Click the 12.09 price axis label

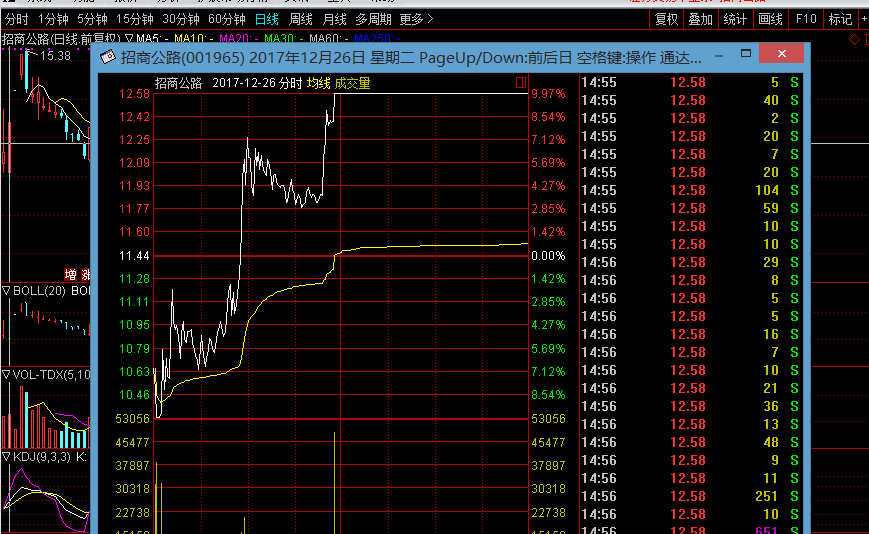tap(135, 163)
